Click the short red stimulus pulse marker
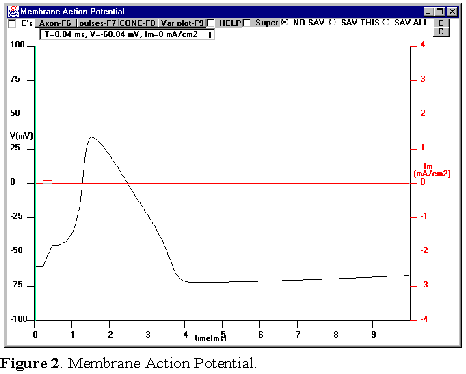 tap(47, 180)
